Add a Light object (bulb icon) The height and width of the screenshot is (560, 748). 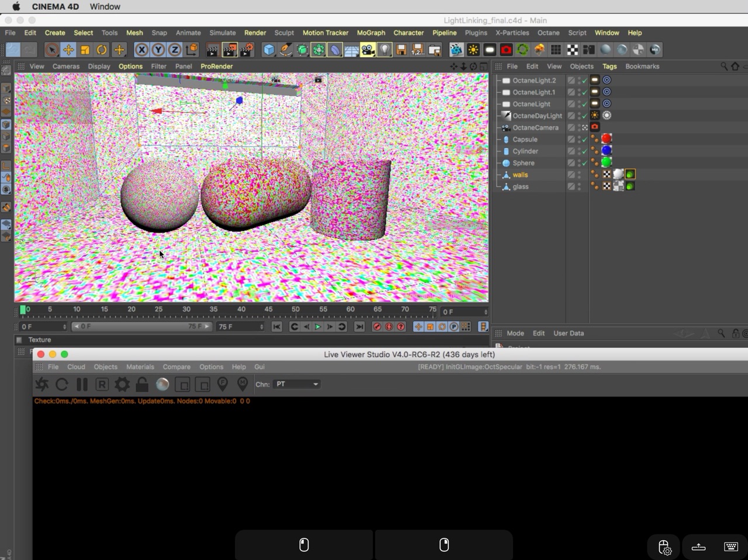385,50
